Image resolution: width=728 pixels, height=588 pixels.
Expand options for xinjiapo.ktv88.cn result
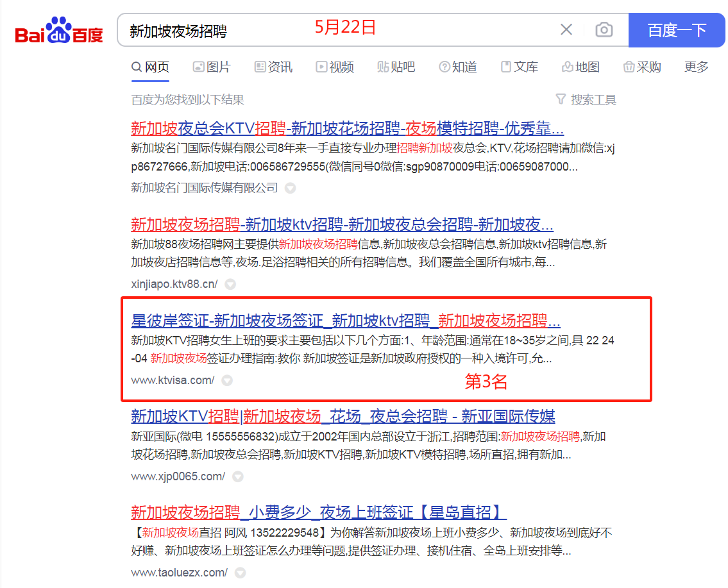pyautogui.click(x=229, y=283)
